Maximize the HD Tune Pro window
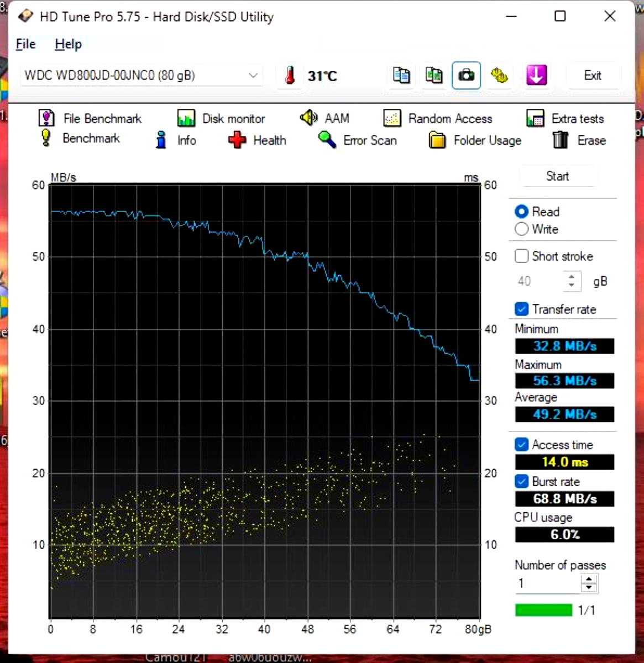 point(560,16)
